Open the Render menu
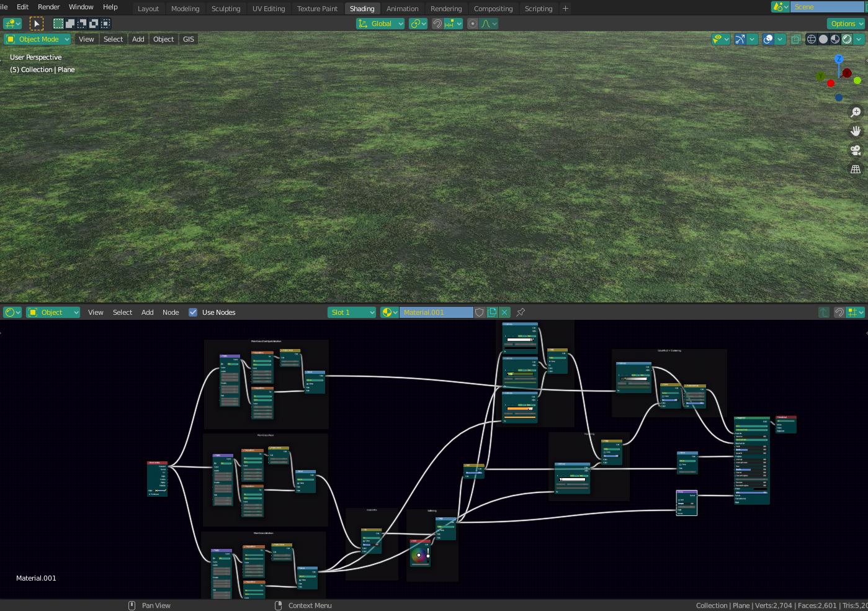Image resolution: width=868 pixels, height=611 pixels. coord(48,7)
